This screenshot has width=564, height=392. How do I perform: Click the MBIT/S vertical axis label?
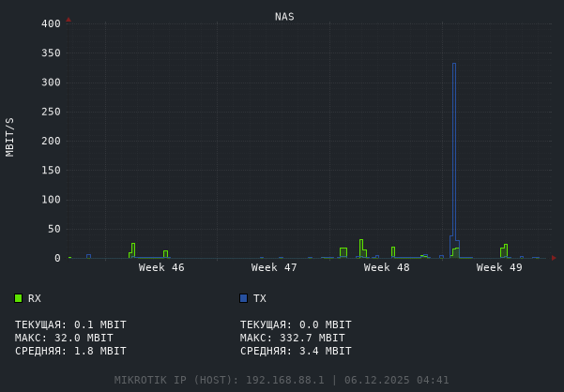point(10,136)
